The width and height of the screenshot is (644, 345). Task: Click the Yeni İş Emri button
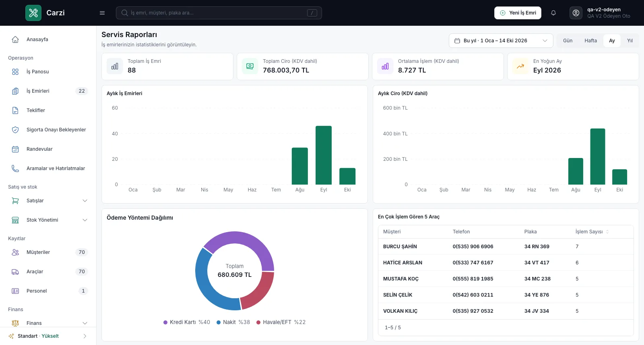tap(518, 13)
